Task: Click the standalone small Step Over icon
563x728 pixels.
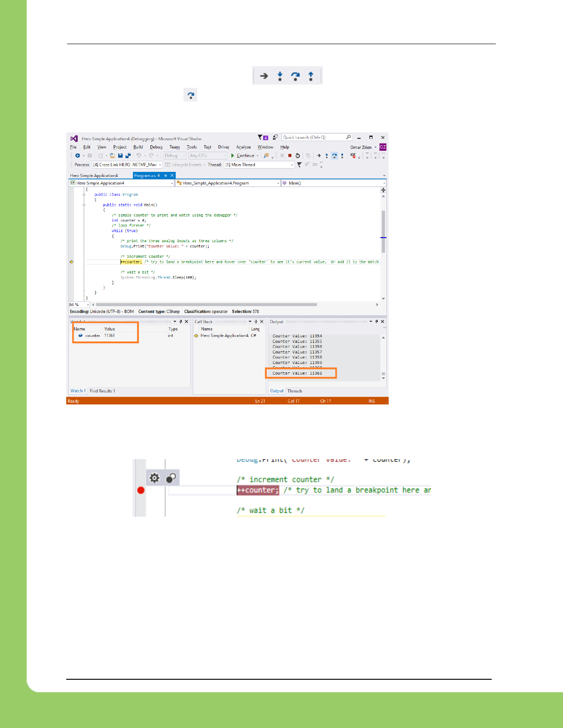Action: [190, 95]
